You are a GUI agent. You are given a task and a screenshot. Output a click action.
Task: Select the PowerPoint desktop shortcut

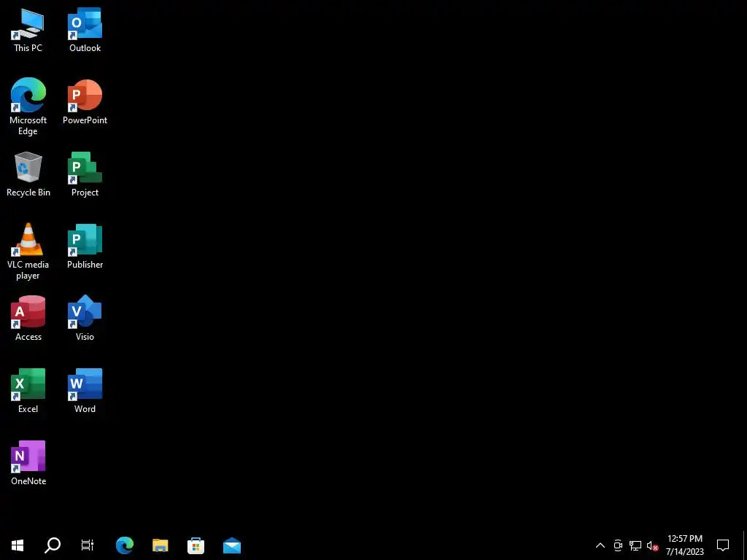[x=85, y=102]
